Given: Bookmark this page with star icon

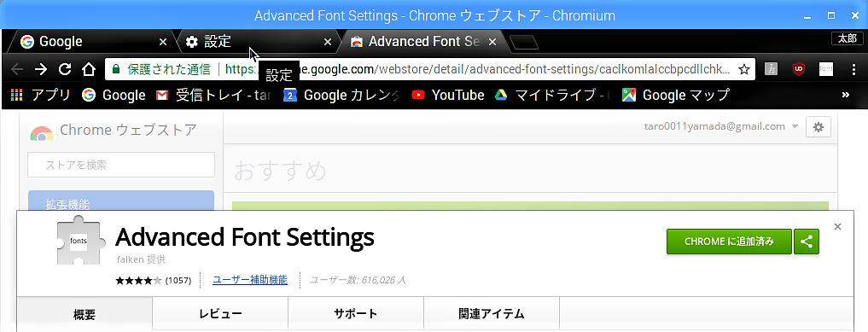Looking at the screenshot, I should pos(744,69).
